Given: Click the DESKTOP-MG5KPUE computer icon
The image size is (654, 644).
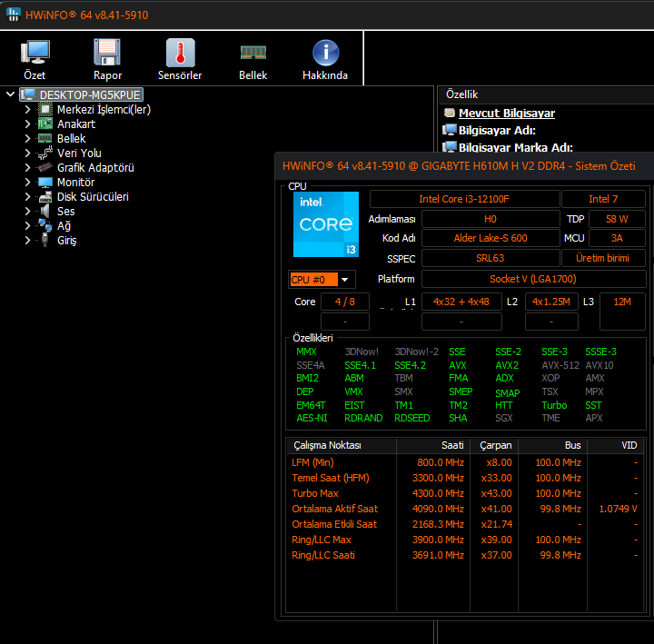Looking at the screenshot, I should 28,94.
